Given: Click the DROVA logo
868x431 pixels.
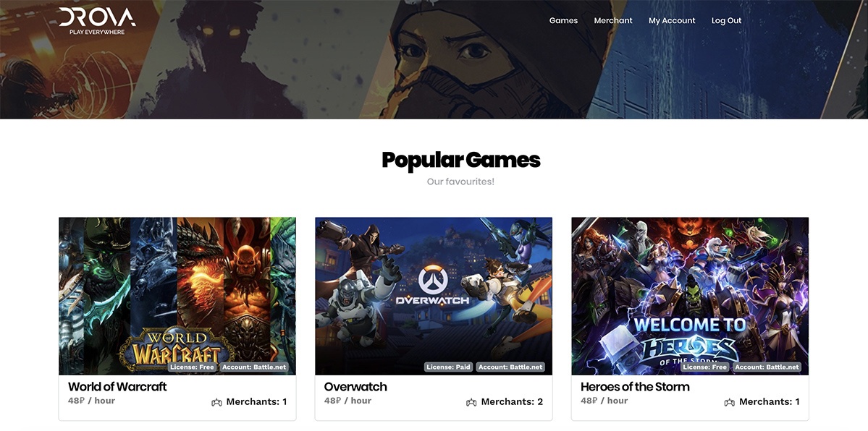Looking at the screenshot, I should coord(97,20).
